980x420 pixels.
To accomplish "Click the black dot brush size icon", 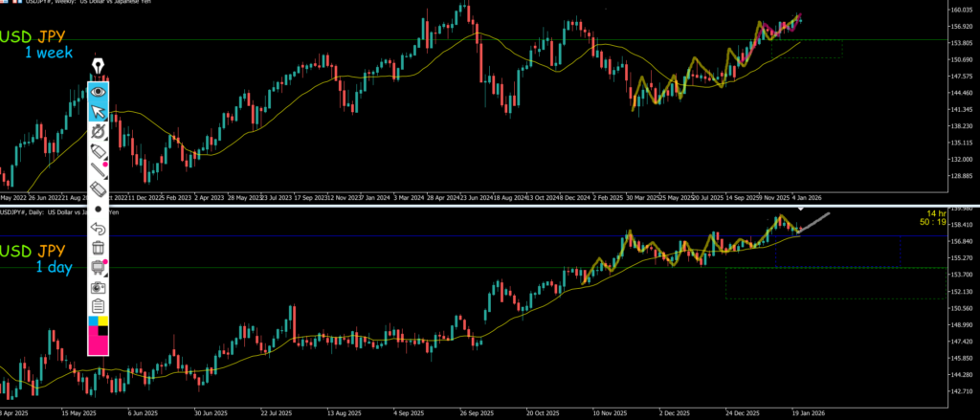I will tap(98, 209).
